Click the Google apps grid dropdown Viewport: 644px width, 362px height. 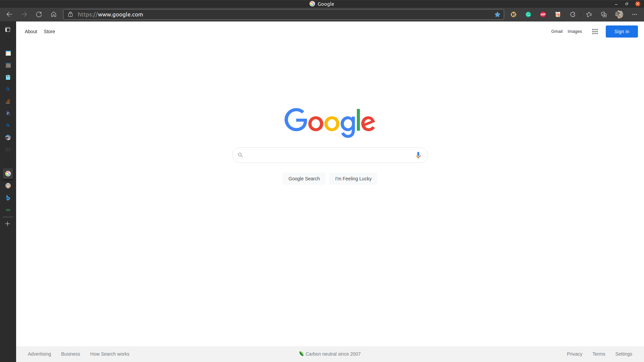click(595, 32)
